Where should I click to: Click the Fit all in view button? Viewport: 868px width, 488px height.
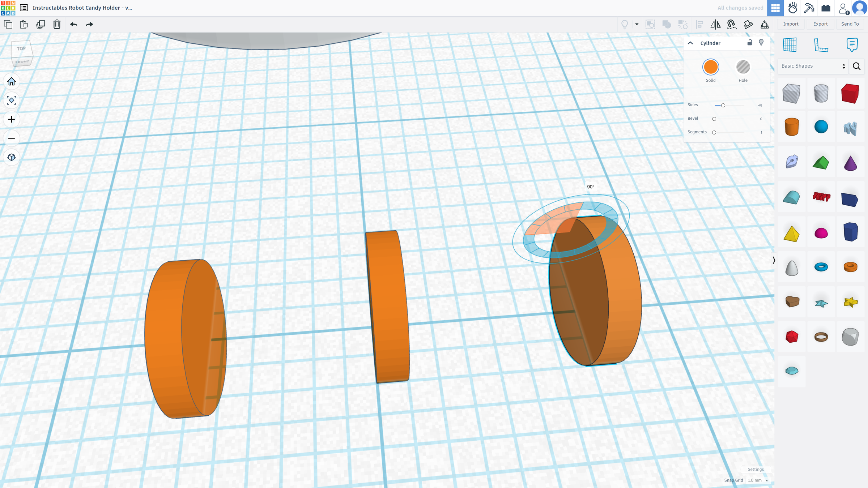(x=12, y=100)
